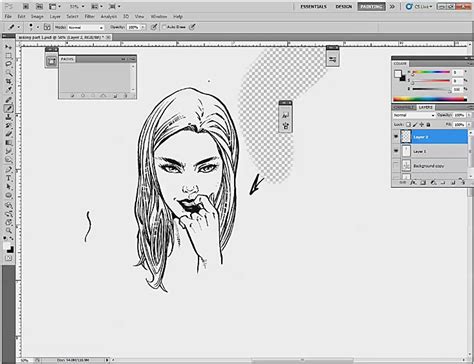This screenshot has width=474, height=364.
Task: Toggle lock image pixels brush icon
Action: 415,124
